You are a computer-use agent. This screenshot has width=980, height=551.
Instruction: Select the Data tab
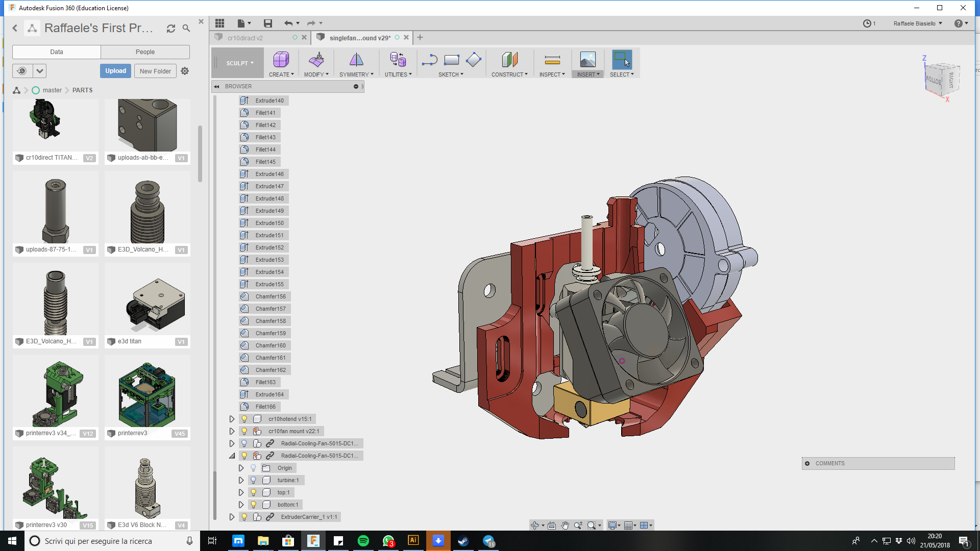57,52
